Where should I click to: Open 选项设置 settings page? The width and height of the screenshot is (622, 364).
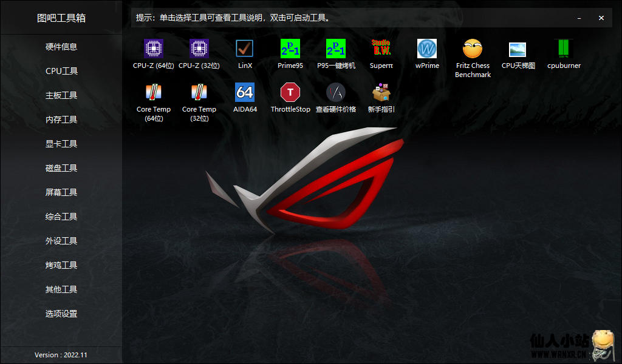point(61,314)
